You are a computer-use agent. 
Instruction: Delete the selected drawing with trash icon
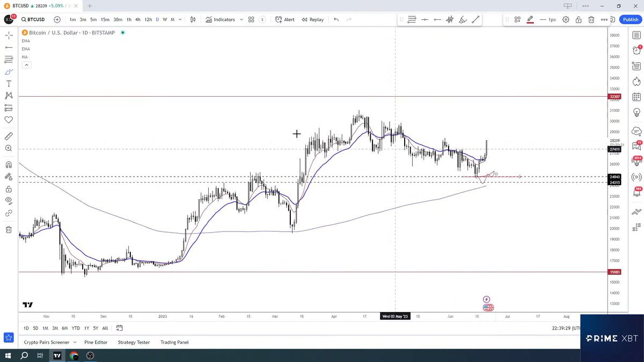click(591, 19)
